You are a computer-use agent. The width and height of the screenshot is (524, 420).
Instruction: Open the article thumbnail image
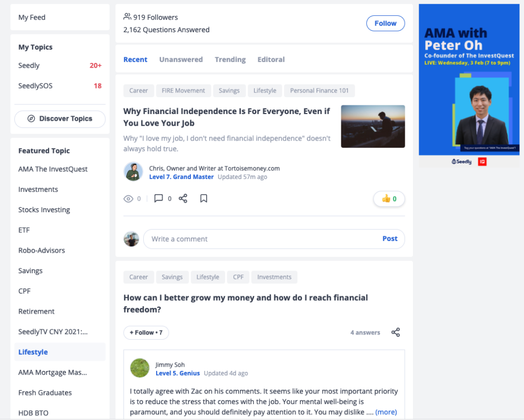click(x=373, y=126)
